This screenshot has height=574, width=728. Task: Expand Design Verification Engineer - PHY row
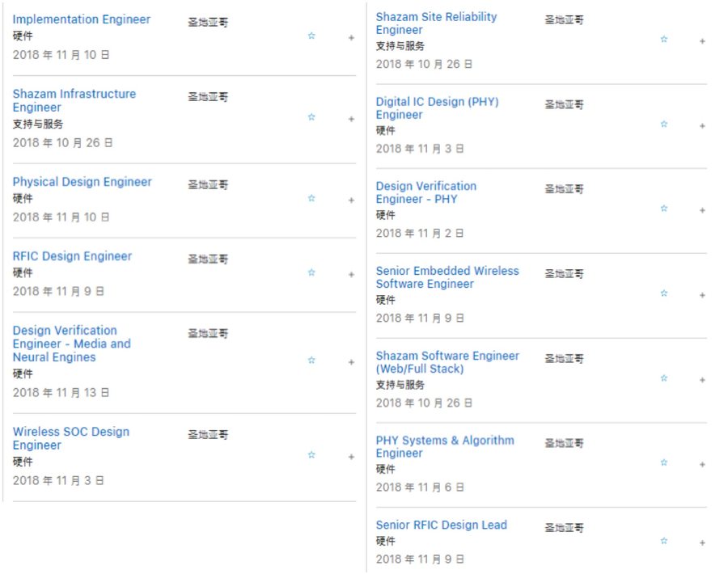click(x=702, y=210)
